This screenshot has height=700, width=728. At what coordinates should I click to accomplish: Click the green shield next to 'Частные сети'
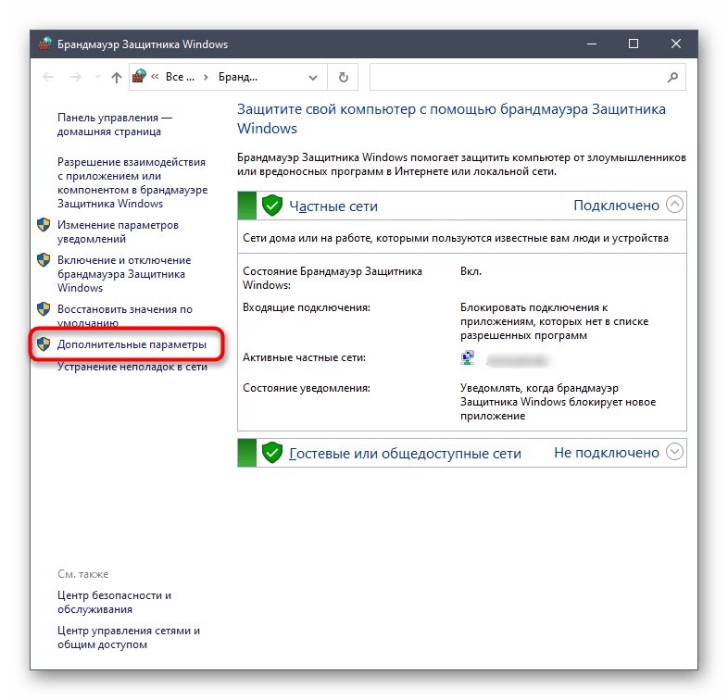tap(272, 206)
